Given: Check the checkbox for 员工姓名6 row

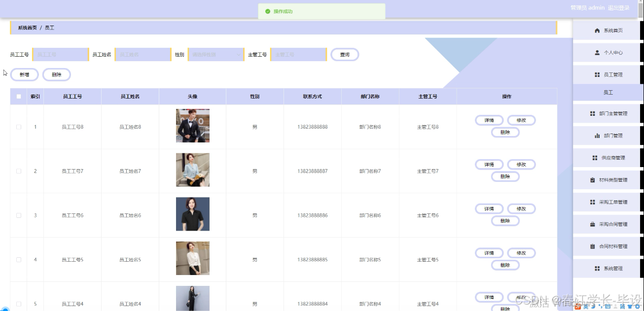Looking at the screenshot, I should [x=18, y=215].
